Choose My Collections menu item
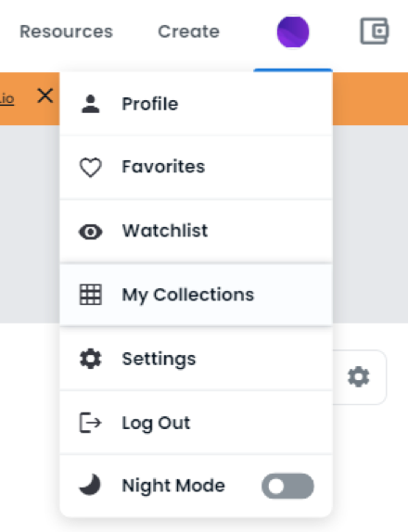 [197, 295]
